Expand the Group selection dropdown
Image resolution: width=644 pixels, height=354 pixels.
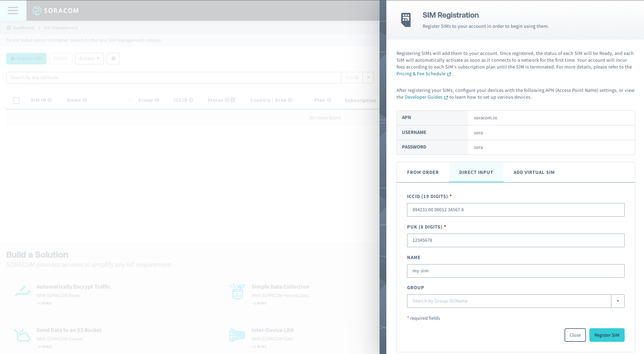tap(618, 301)
